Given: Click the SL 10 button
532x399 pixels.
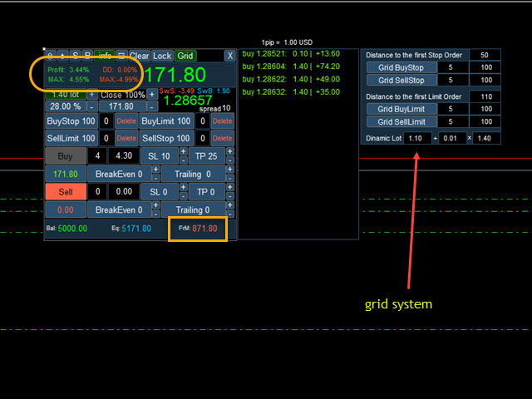Looking at the screenshot, I should point(159,156).
